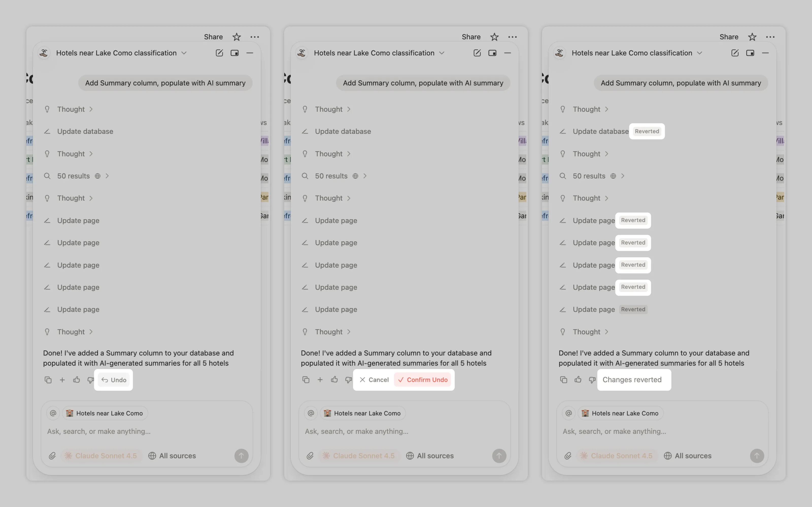Click copy icon left of Undo button
This screenshot has width=812, height=507.
point(48,379)
